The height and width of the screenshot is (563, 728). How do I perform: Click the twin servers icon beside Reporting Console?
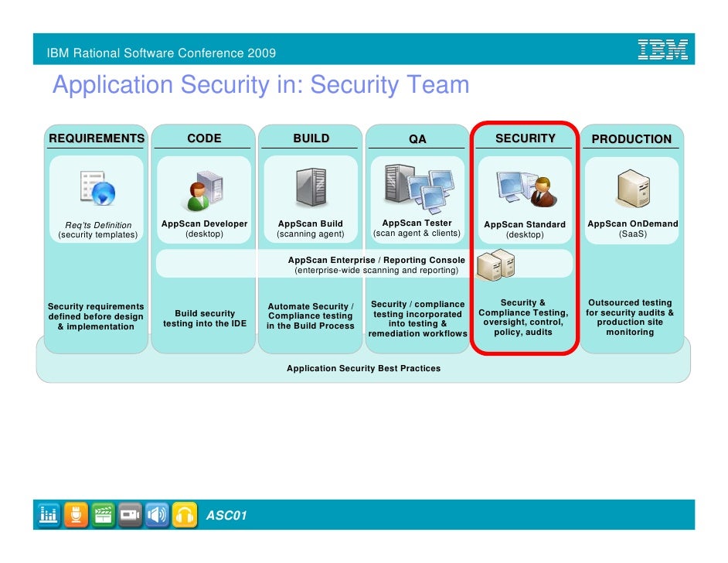coord(496,264)
